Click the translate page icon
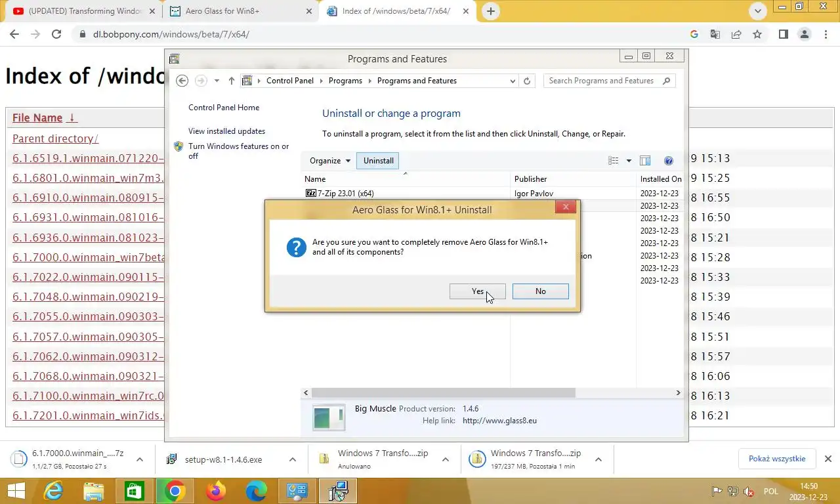The width and height of the screenshot is (840, 504). [x=715, y=34]
